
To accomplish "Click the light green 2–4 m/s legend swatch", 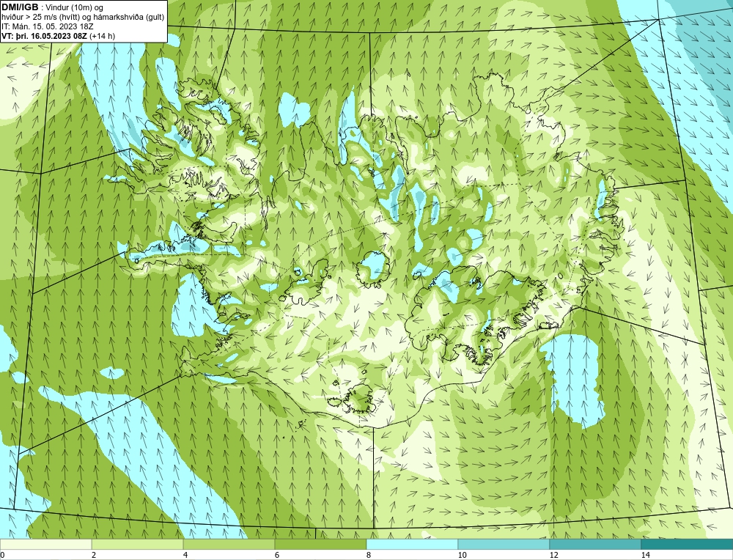I will [138, 544].
